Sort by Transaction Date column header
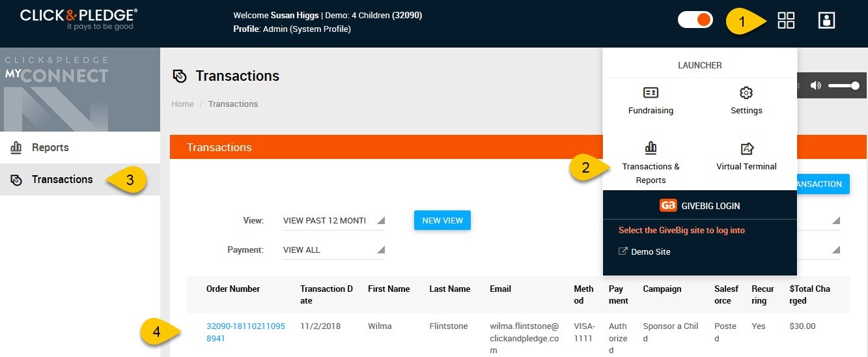868x357 pixels. coord(327,294)
